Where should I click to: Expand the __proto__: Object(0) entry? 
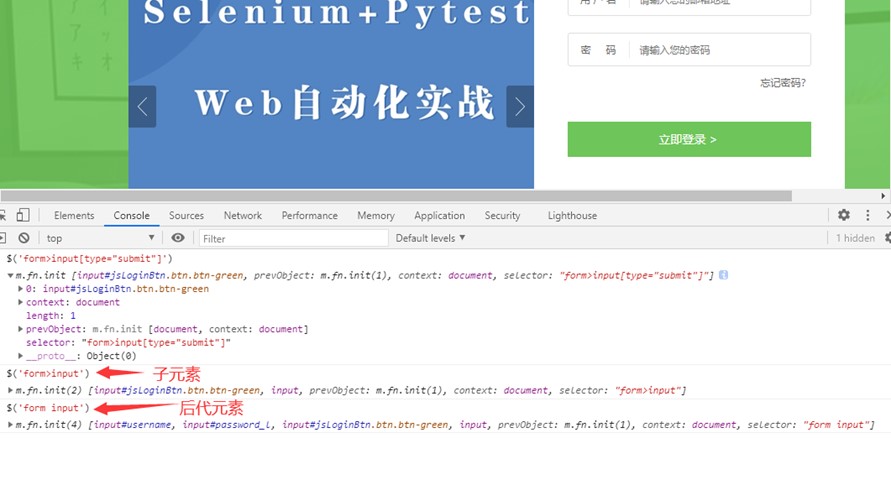20,356
